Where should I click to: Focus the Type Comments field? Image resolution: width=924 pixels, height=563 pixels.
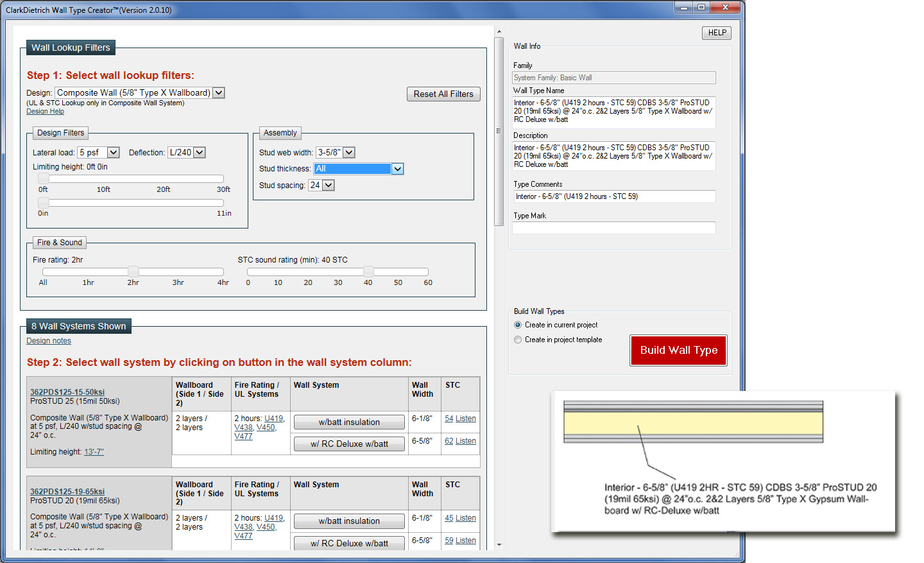tap(614, 196)
